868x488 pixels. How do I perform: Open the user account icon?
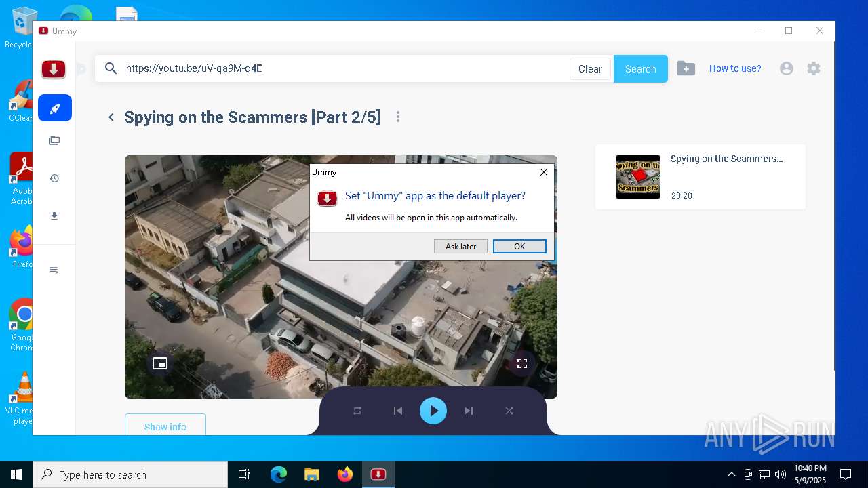[x=787, y=68]
